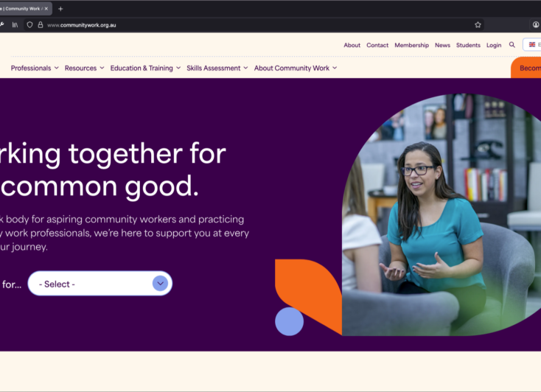This screenshot has height=392, width=541.
Task: Go to the Membership link
Action: pyautogui.click(x=411, y=45)
